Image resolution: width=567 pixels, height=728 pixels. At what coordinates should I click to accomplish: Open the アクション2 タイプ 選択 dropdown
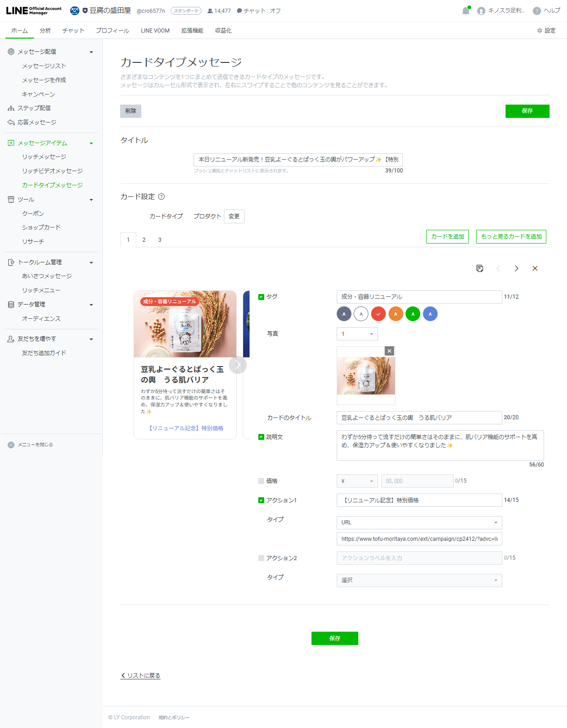coord(419,580)
